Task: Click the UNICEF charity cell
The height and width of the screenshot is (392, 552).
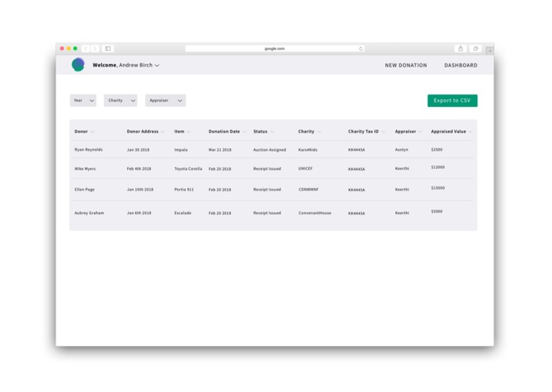Action: tap(305, 168)
